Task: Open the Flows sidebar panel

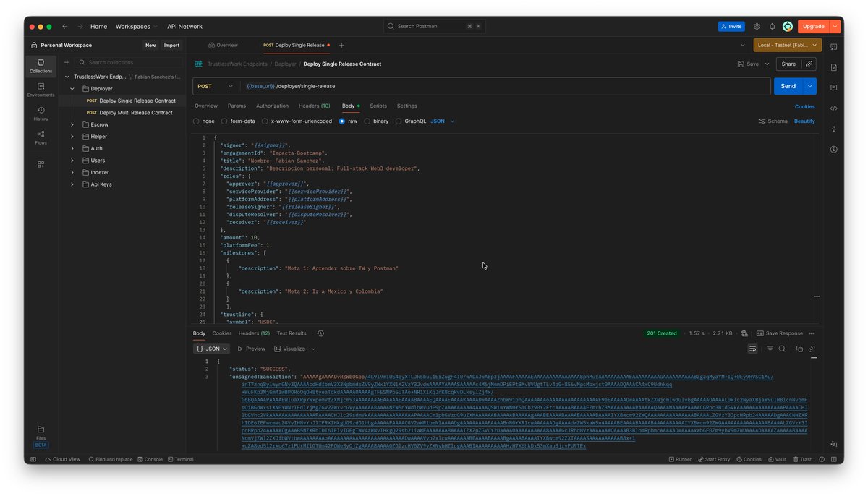Action: point(41,137)
